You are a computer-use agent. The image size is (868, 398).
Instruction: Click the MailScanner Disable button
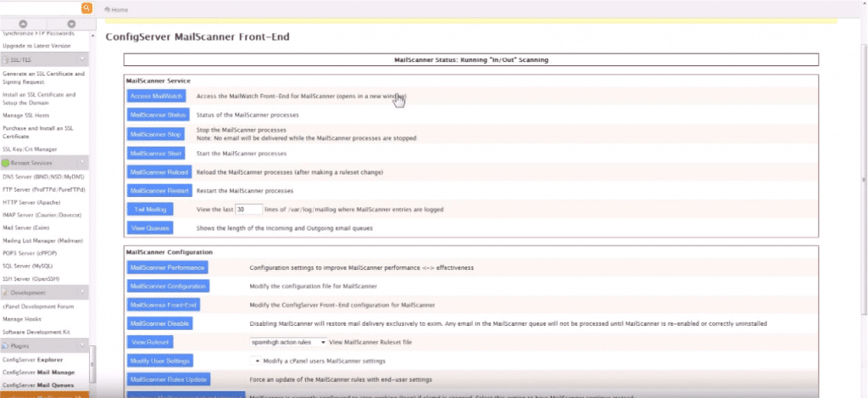coord(159,323)
